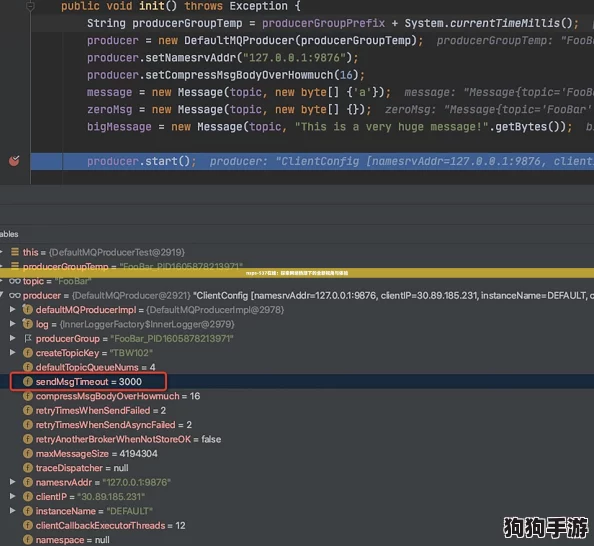Click the flag icon beside producerGroup
Screen dimensions: 594x546
28,338
